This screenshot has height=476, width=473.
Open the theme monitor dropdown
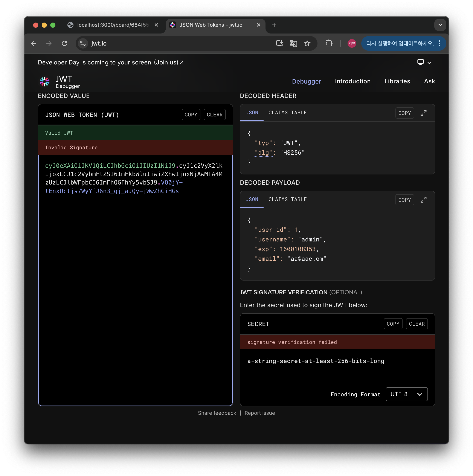pyautogui.click(x=424, y=62)
